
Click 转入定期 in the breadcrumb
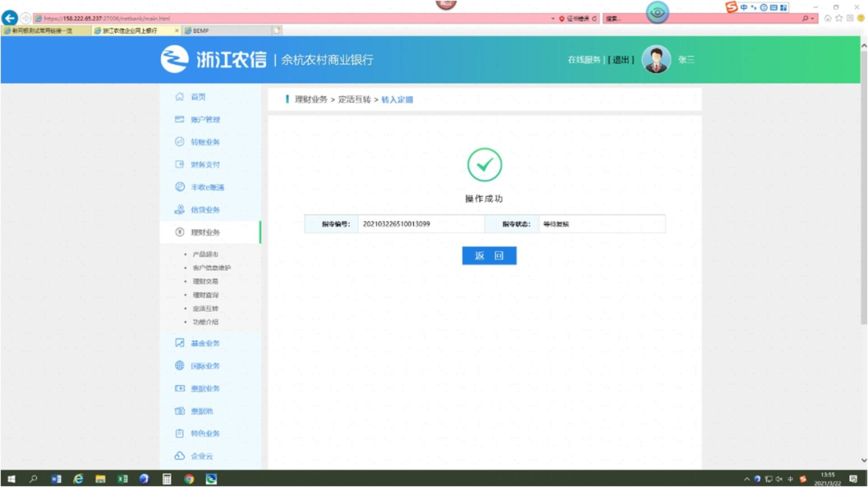tap(397, 100)
